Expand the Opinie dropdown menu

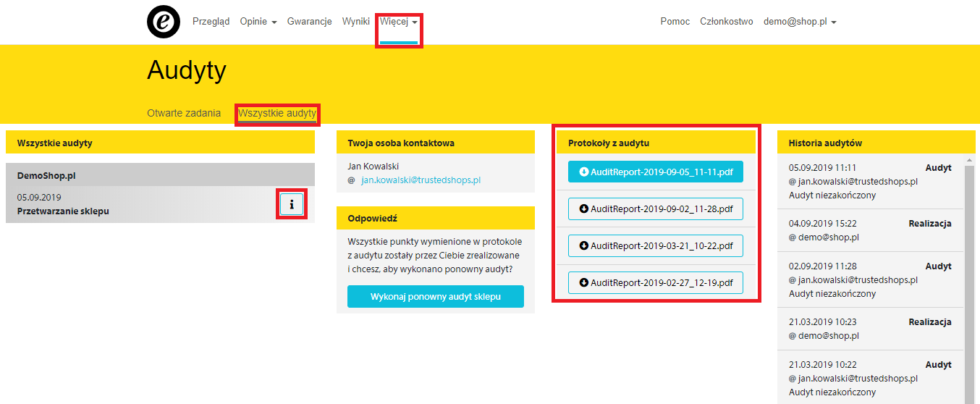click(x=258, y=22)
